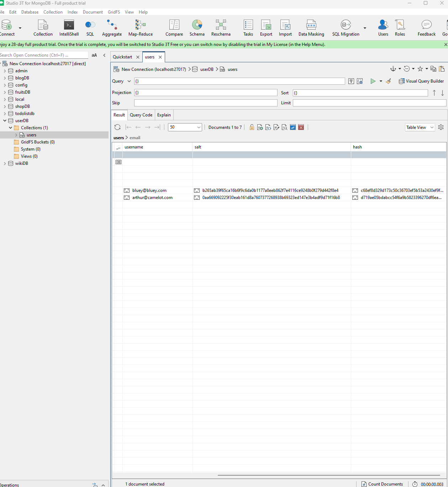Open IntelliShell from the toolbar
The image size is (448, 487).
coord(69,28)
